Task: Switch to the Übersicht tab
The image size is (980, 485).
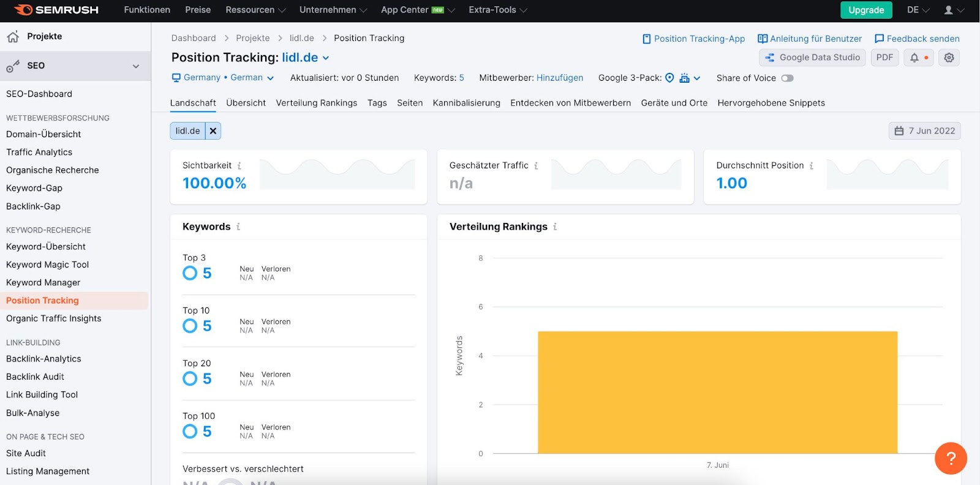Action: point(246,103)
